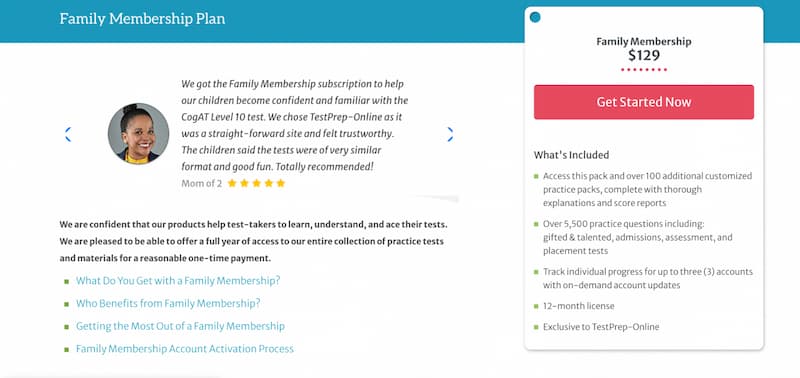Click the third yellow rating star
The height and width of the screenshot is (378, 800).
256,183
